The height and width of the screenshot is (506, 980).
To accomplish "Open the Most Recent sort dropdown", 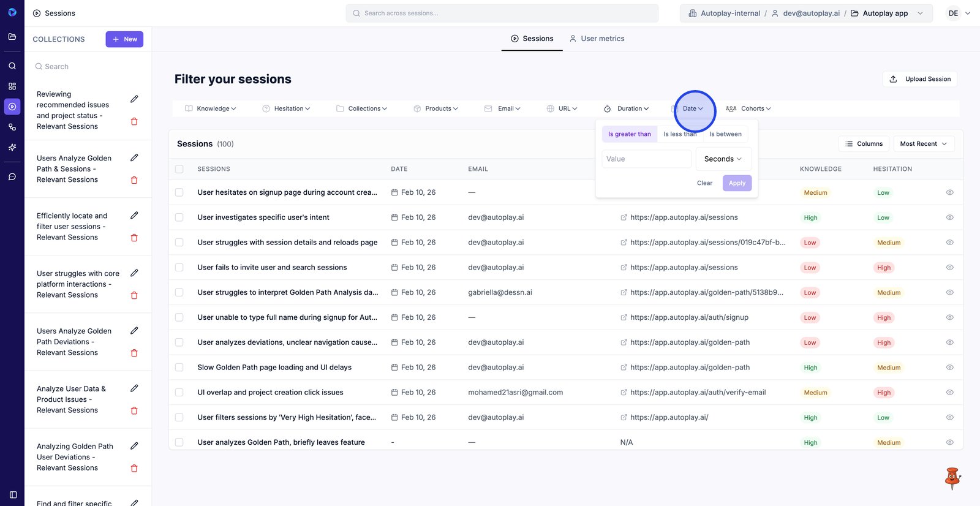I will [x=923, y=144].
